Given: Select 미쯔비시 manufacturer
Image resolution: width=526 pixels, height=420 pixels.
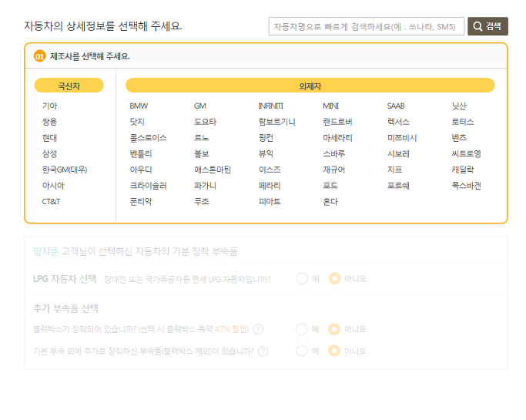Looking at the screenshot, I should click(x=402, y=138).
